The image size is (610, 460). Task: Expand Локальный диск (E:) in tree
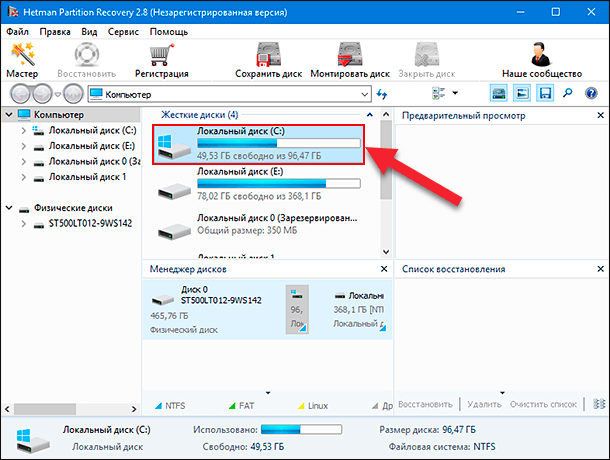(24, 146)
